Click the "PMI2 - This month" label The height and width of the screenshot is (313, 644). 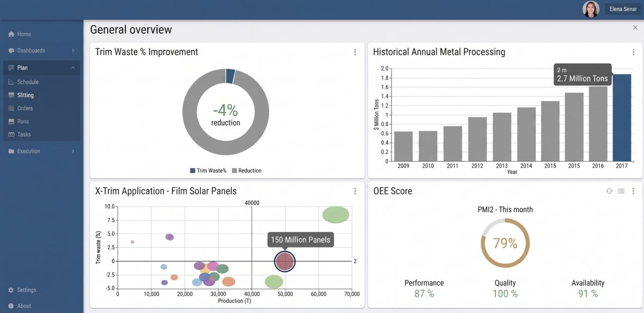(x=505, y=209)
